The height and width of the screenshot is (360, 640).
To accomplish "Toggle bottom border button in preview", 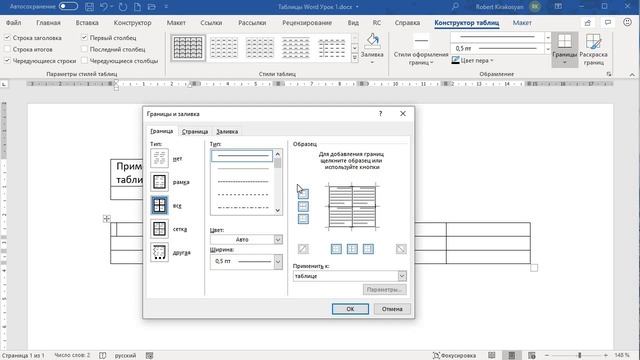I will click(x=303, y=219).
